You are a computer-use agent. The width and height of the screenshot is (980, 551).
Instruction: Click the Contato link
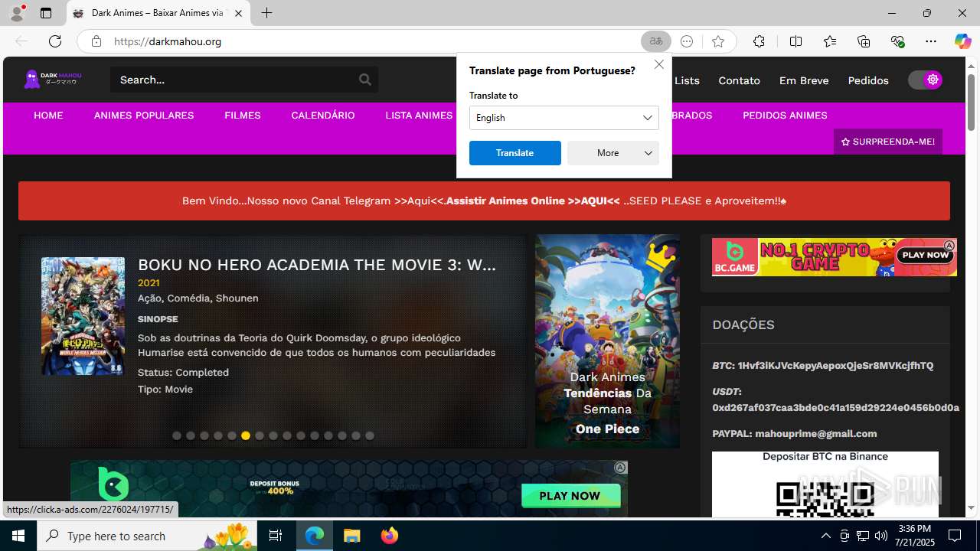[x=739, y=80]
